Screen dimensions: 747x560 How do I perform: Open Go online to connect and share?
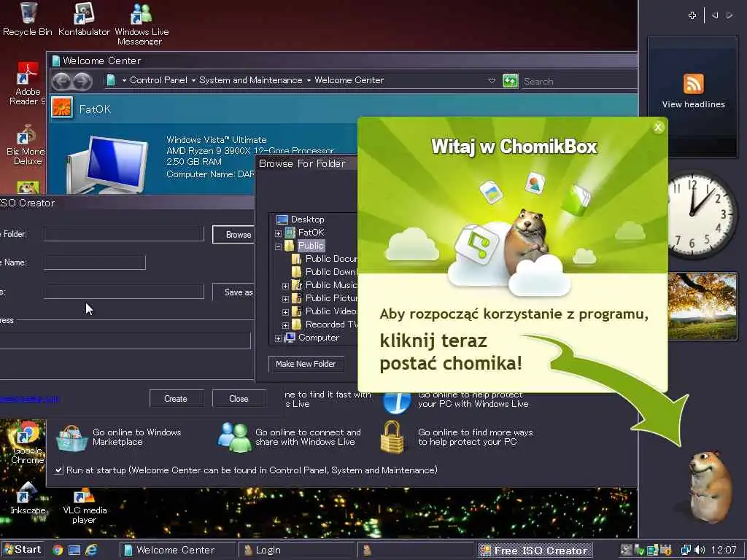pyautogui.click(x=308, y=437)
